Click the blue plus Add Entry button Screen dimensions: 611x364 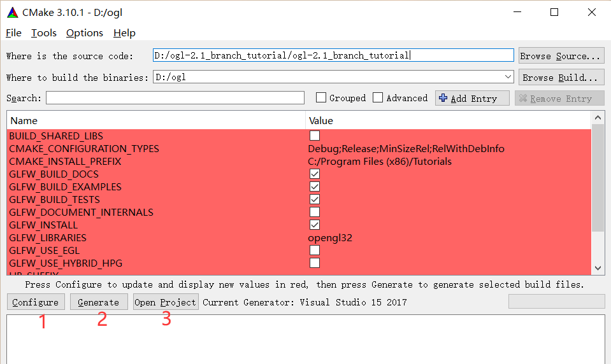click(x=472, y=98)
